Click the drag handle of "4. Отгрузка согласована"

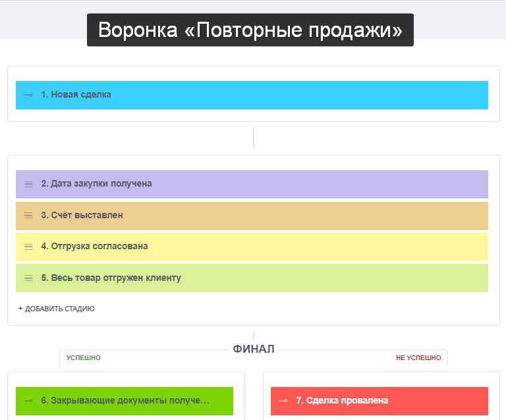(28, 247)
